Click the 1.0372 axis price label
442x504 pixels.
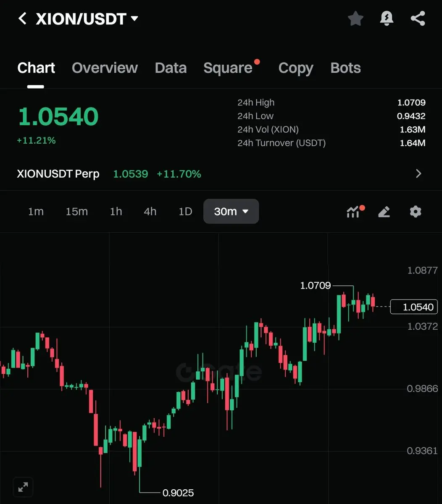(x=423, y=326)
